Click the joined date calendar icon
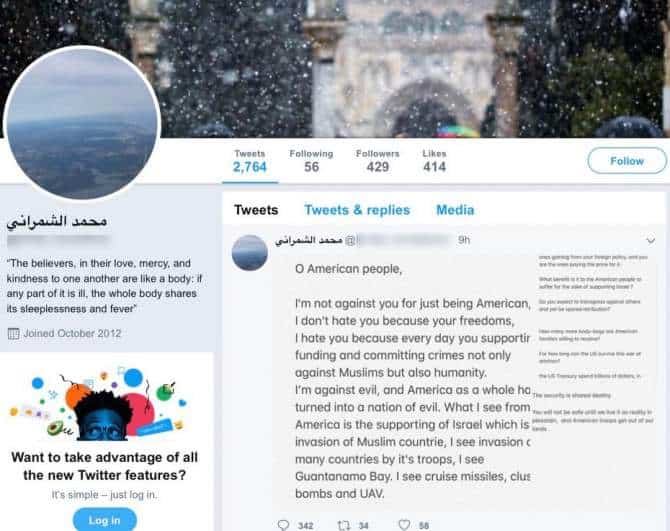The image size is (670, 531). point(14,334)
